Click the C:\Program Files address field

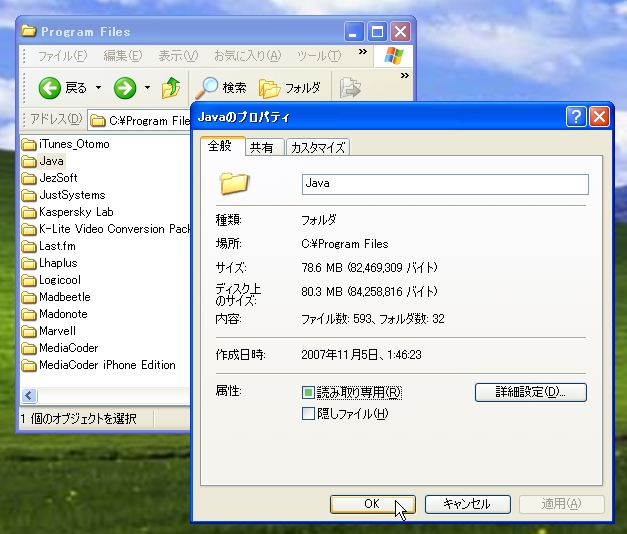pos(139,121)
